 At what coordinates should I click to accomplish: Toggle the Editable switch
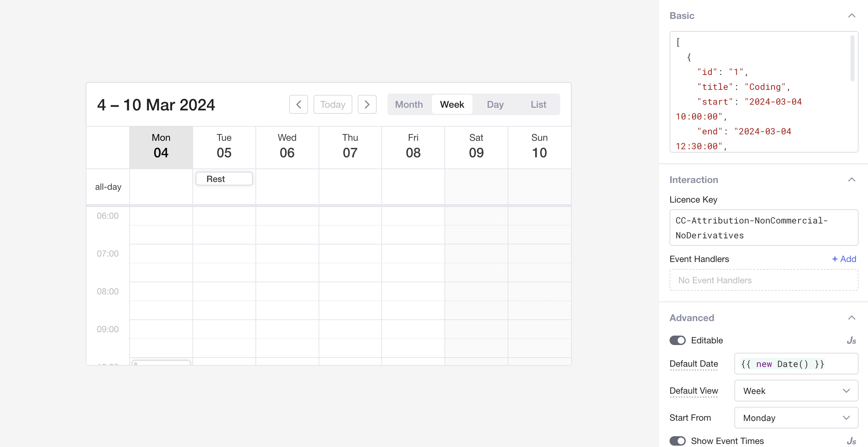pos(678,340)
